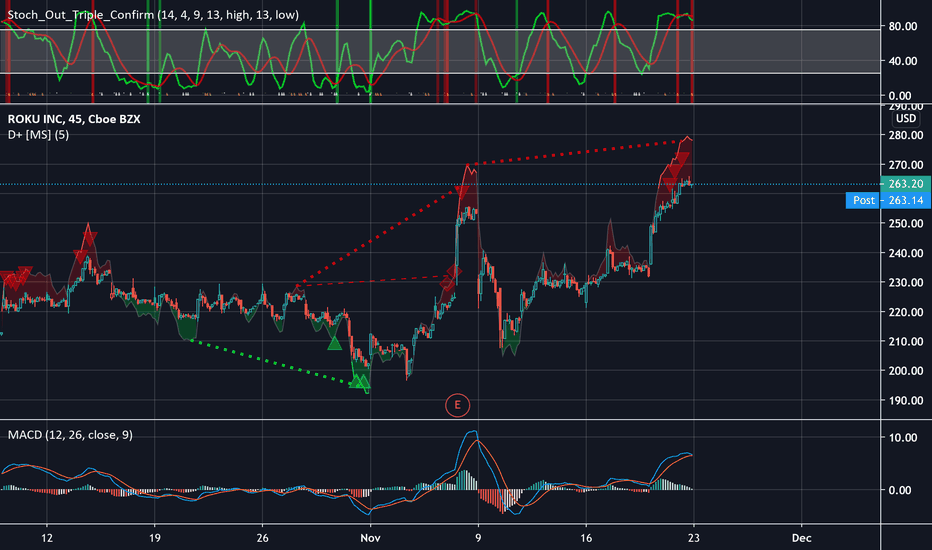Image resolution: width=932 pixels, height=550 pixels.
Task: Select the ROKU INC, 45, Cboe BZX title
Action: [x=74, y=119]
